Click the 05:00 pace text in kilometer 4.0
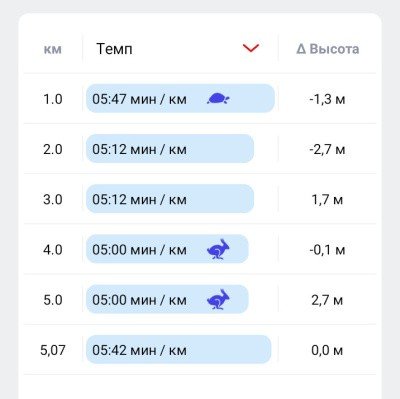 pyautogui.click(x=139, y=250)
